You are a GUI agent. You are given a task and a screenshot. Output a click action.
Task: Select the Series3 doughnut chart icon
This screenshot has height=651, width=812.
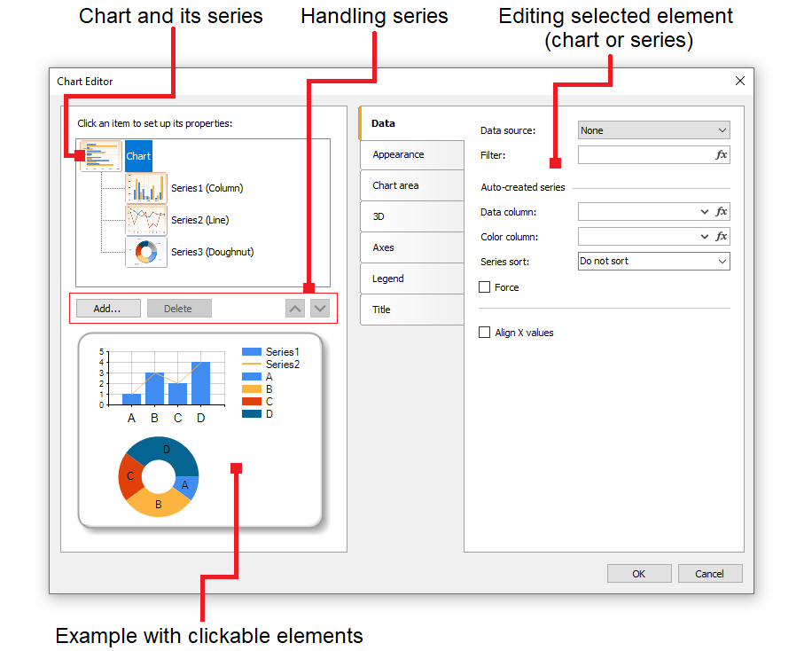click(146, 252)
